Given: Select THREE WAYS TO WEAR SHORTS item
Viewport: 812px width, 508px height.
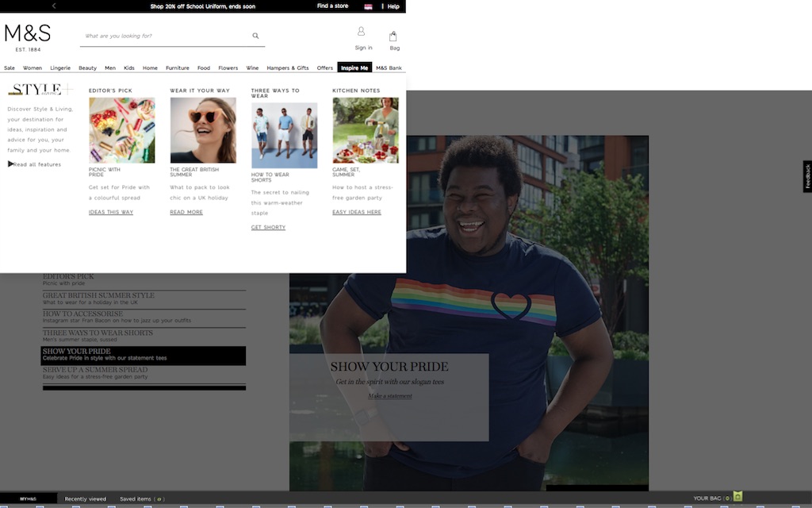Looking at the screenshot, I should 144,337.
